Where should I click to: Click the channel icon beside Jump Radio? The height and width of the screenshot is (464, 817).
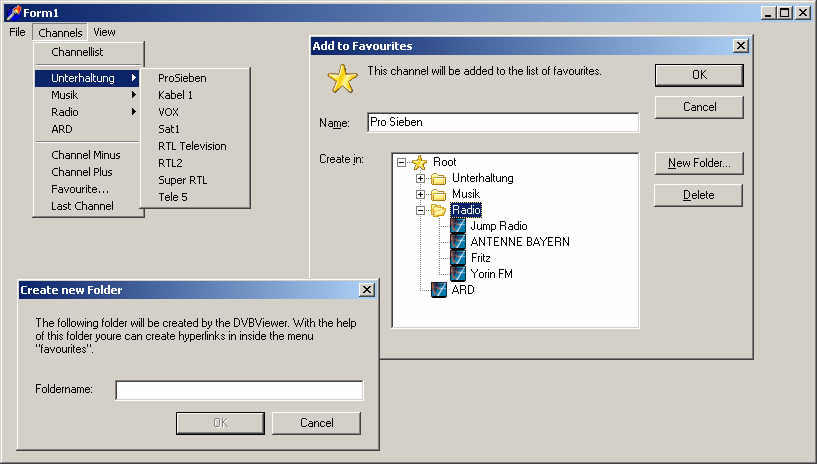click(457, 226)
